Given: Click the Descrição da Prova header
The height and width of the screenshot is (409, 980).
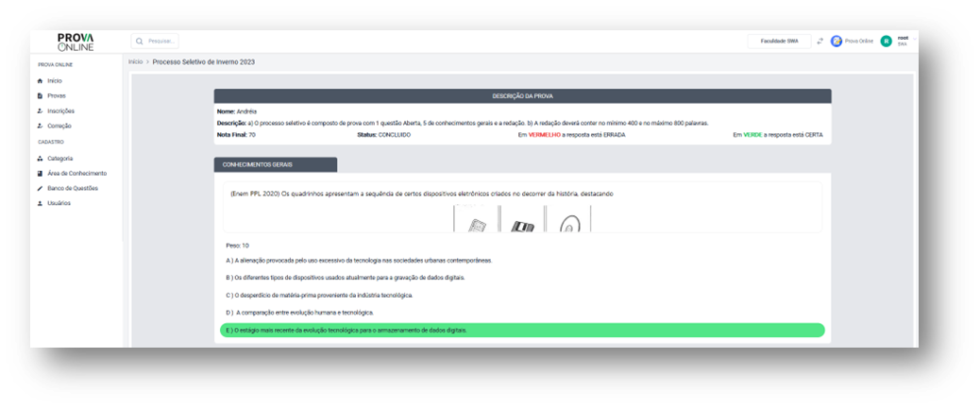Looking at the screenshot, I should tap(522, 96).
